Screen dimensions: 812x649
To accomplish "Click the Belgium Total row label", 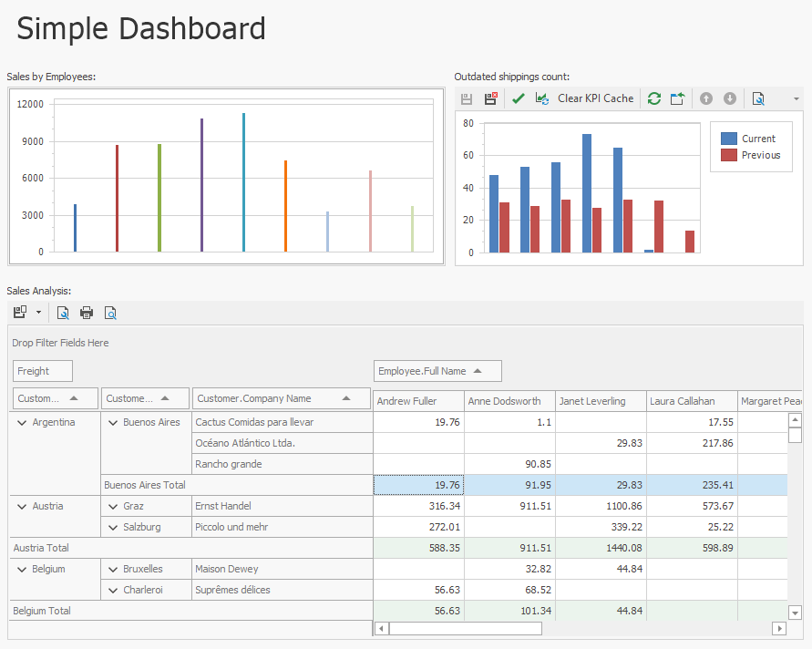I will [191, 611].
